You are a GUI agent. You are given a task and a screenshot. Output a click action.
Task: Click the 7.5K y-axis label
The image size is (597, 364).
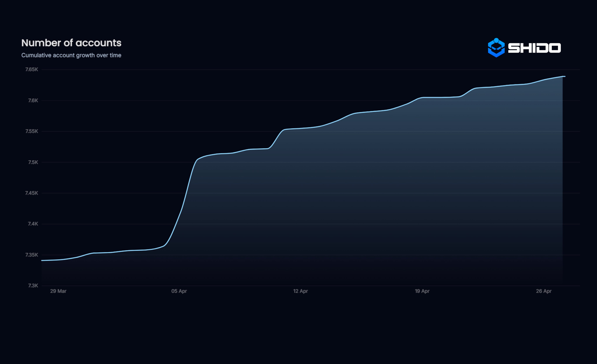(33, 162)
